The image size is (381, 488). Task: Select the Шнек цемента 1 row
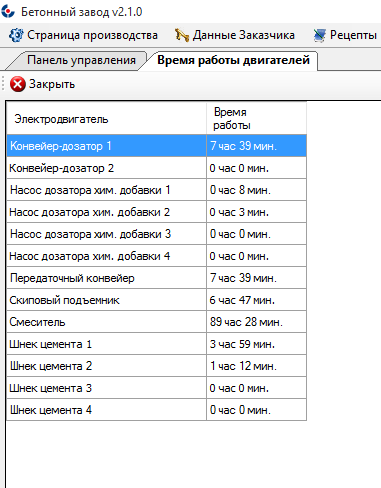click(156, 344)
